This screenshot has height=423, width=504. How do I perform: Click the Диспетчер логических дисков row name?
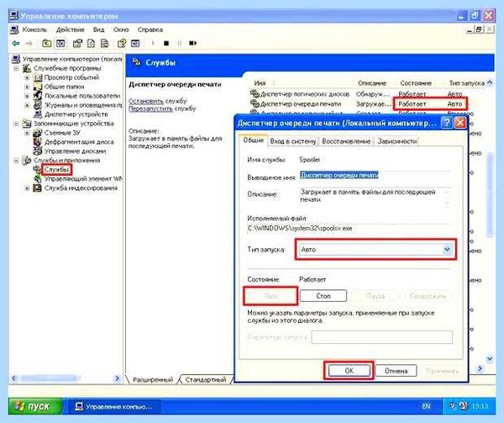point(304,94)
